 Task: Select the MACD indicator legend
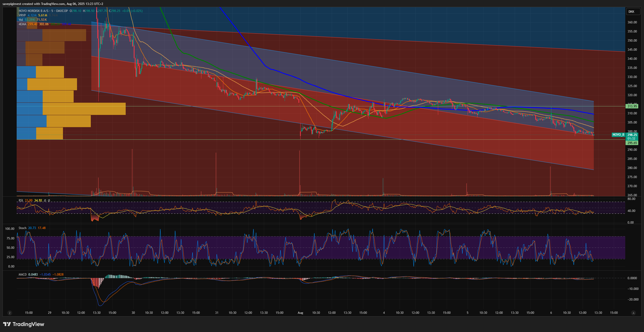[x=23, y=275]
